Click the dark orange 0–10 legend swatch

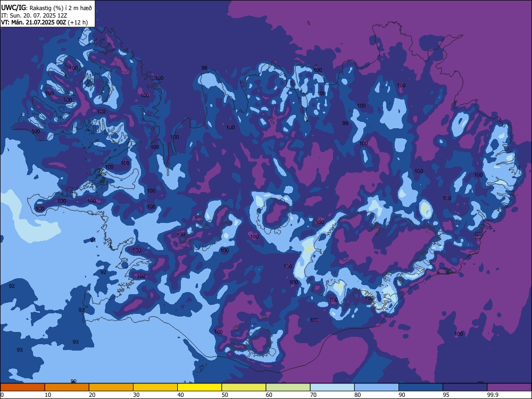(22, 387)
